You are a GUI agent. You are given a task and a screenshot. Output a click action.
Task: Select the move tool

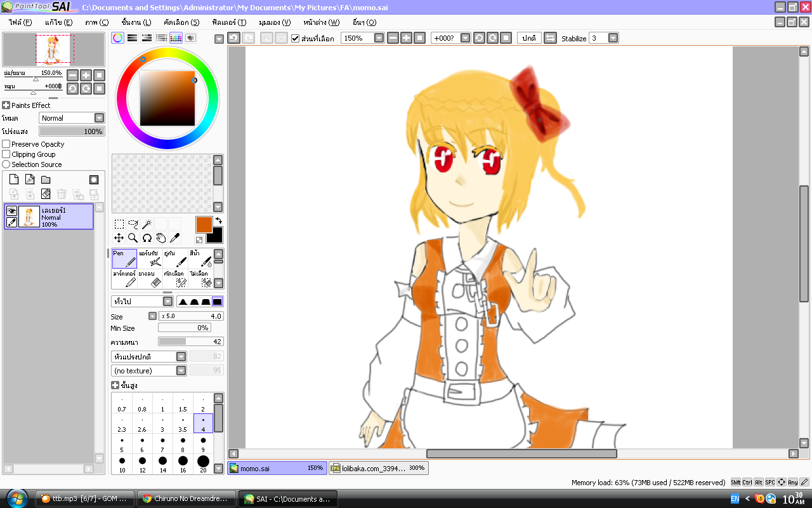(119, 238)
